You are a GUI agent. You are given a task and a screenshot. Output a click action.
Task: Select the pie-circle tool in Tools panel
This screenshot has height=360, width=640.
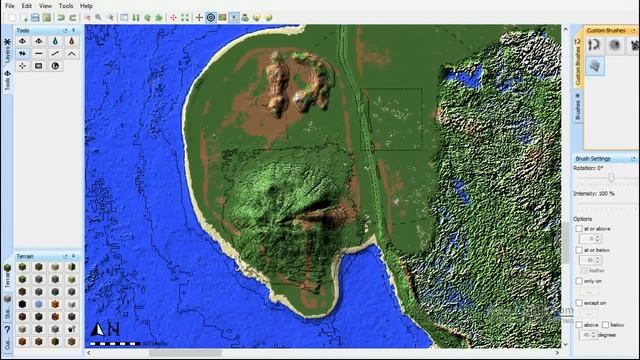point(55,66)
